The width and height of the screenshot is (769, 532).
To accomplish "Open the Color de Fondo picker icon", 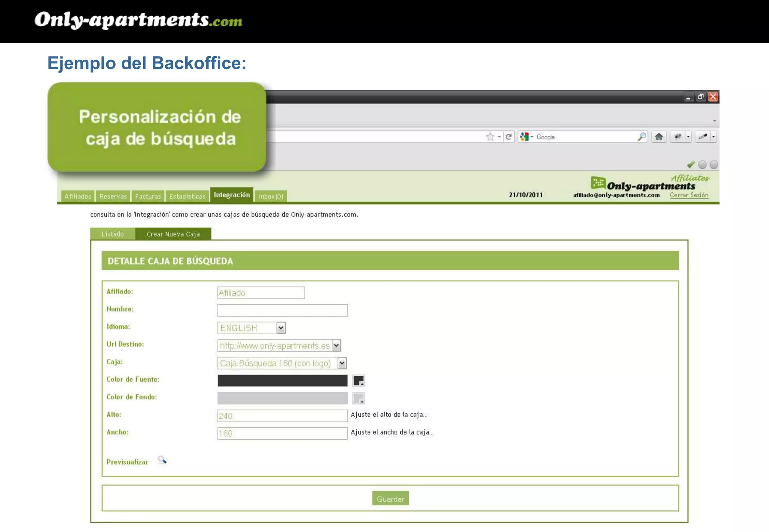I will pyautogui.click(x=359, y=398).
